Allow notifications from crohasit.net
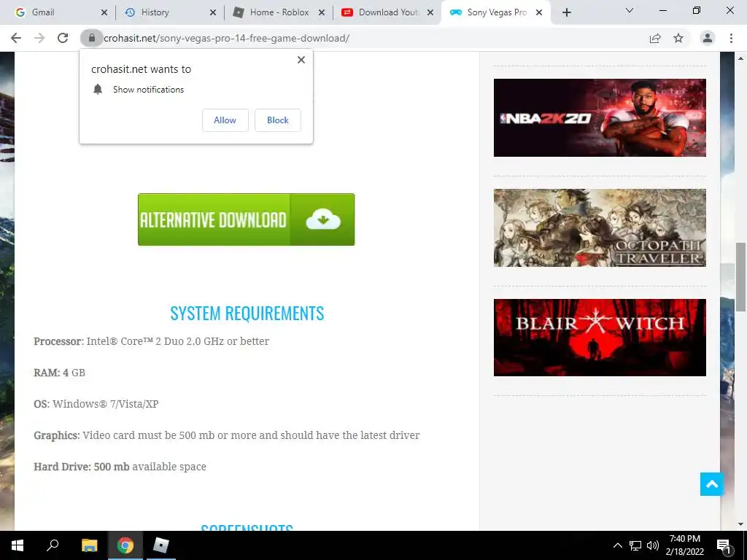Image resolution: width=747 pixels, height=560 pixels. coord(225,120)
